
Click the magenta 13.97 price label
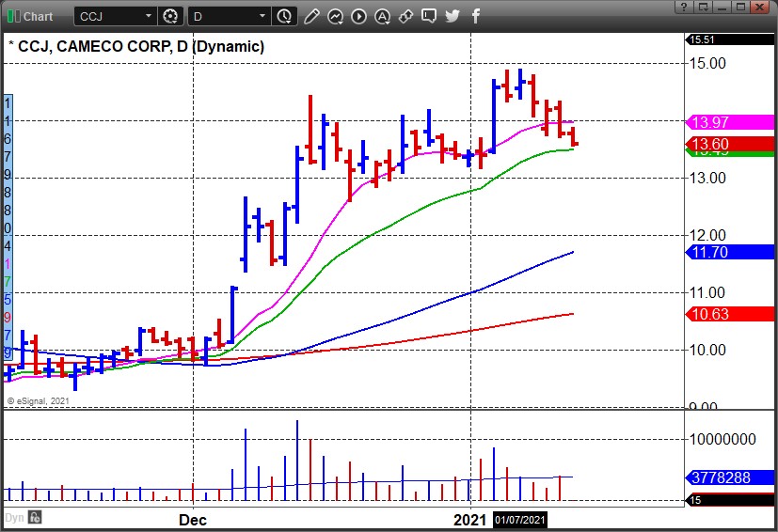click(730, 122)
